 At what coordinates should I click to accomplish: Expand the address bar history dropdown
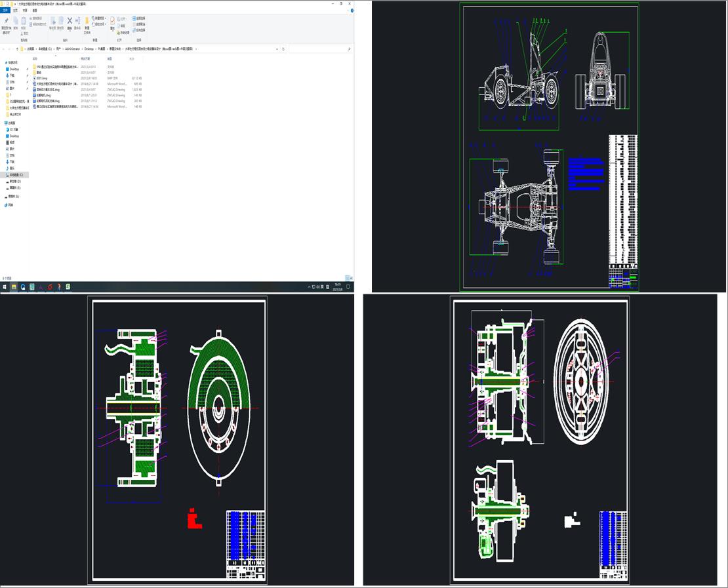277,49
